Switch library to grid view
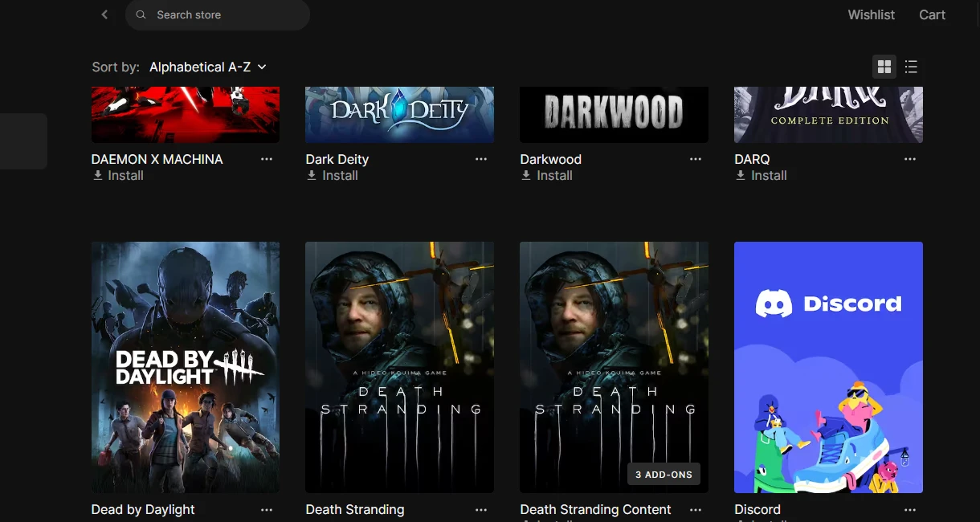 [x=884, y=67]
